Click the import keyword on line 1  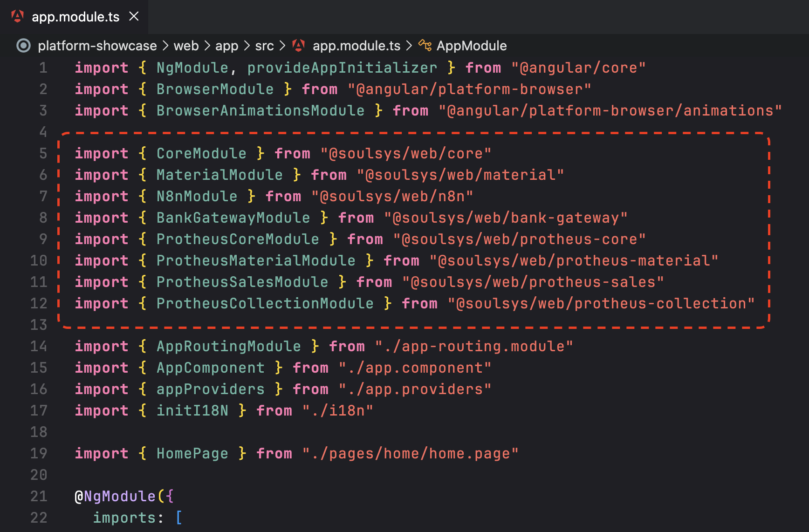click(101, 68)
